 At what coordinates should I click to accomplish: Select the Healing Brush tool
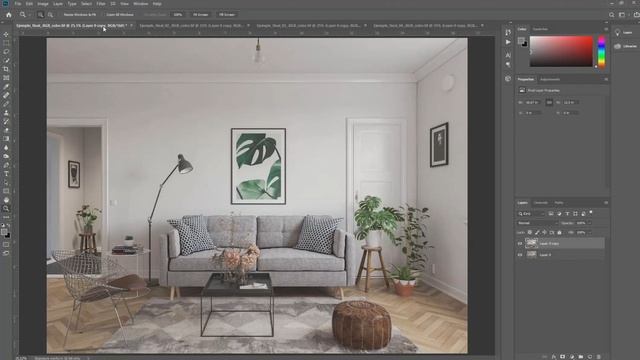coord(6,95)
